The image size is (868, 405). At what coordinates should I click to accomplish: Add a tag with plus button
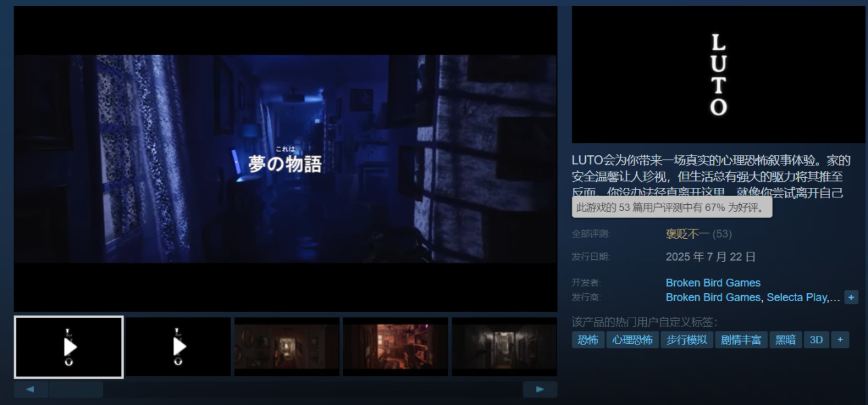click(x=840, y=340)
